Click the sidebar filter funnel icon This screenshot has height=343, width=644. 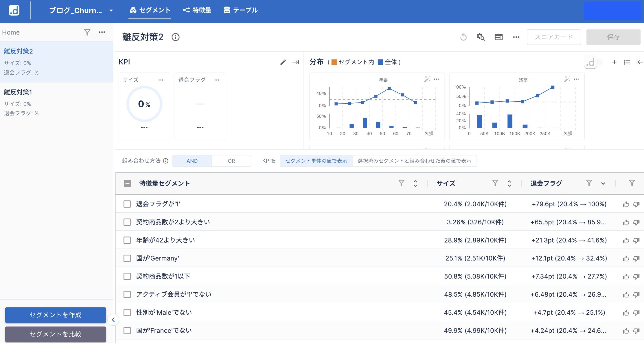point(87,32)
